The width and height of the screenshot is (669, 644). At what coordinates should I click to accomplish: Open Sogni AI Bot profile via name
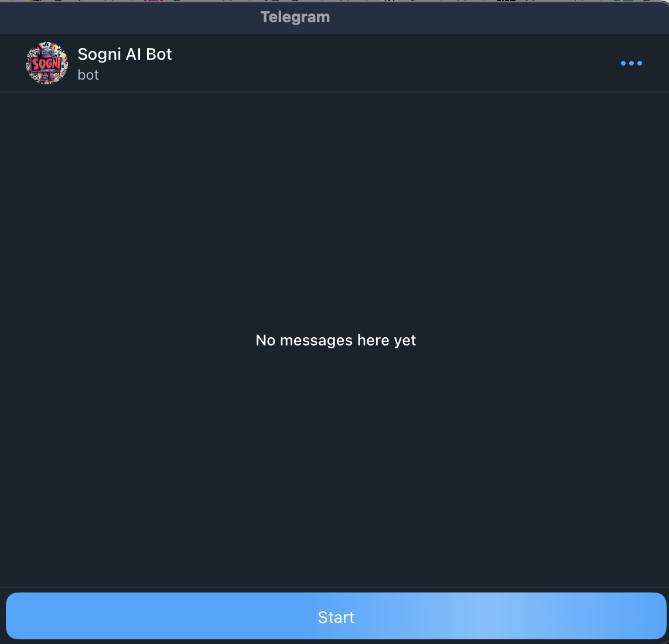coord(125,54)
